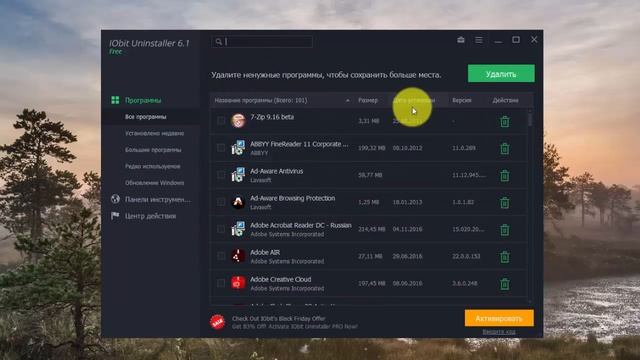Tick the checkbox for ABBYY FineReader 11
This screenshot has height=360, width=640.
click(x=221, y=148)
